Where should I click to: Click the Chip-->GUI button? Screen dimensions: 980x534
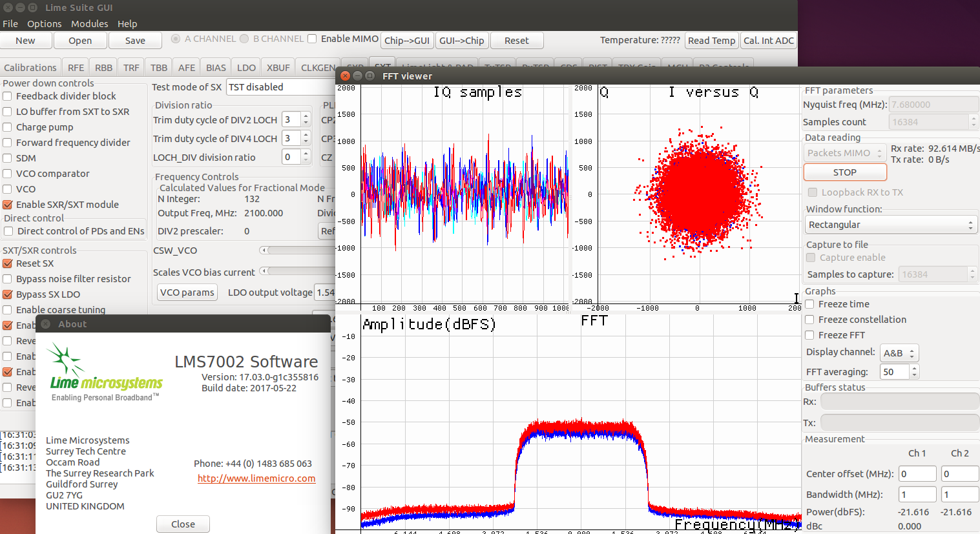406,41
